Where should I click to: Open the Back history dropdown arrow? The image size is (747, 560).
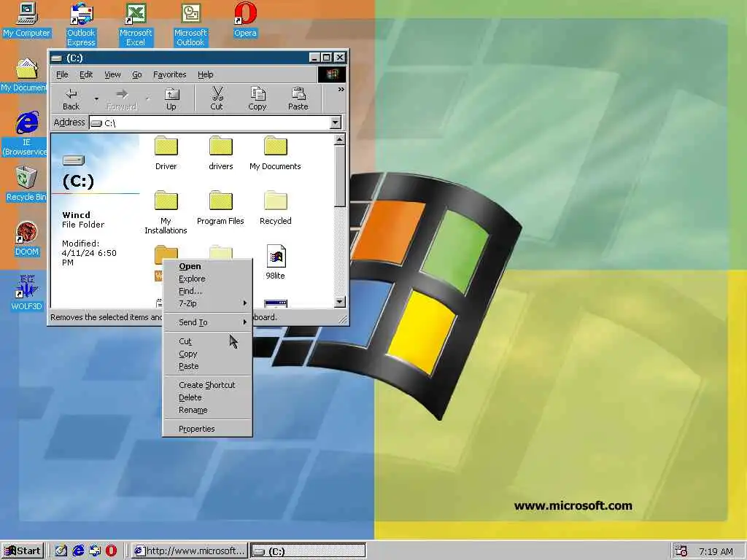click(x=96, y=99)
